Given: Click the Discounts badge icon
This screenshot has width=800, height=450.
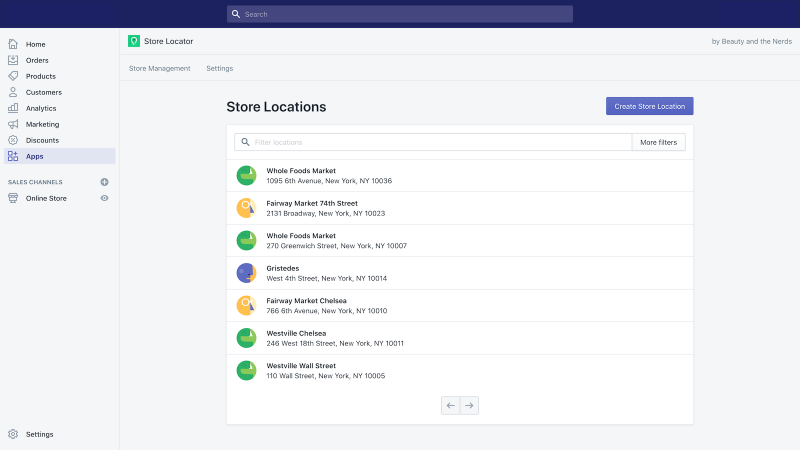Looking at the screenshot, I should pyautogui.click(x=13, y=140).
